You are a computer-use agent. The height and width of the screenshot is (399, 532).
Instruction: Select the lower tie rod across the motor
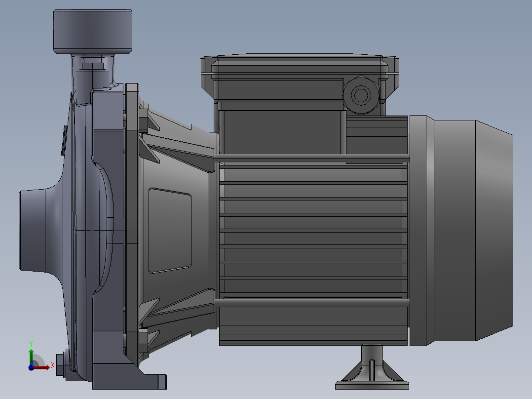pos(312,302)
